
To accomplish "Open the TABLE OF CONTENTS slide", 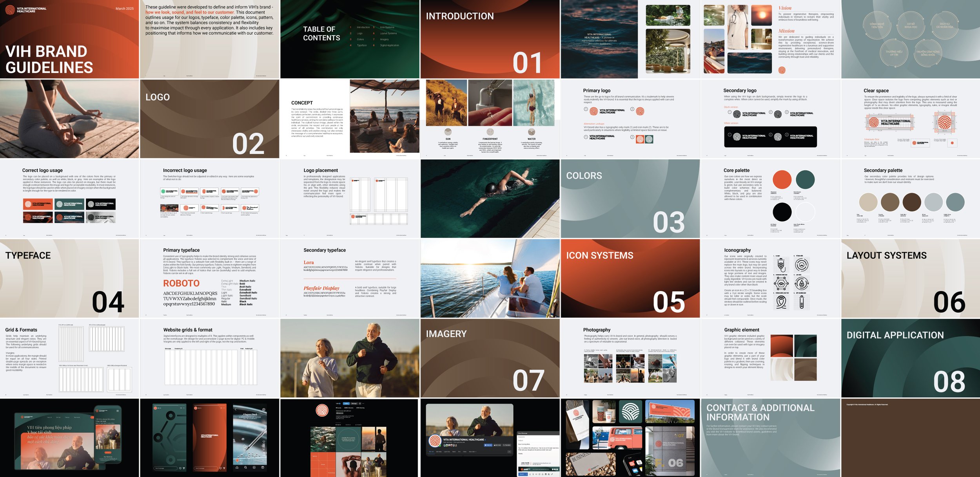I will [350, 39].
